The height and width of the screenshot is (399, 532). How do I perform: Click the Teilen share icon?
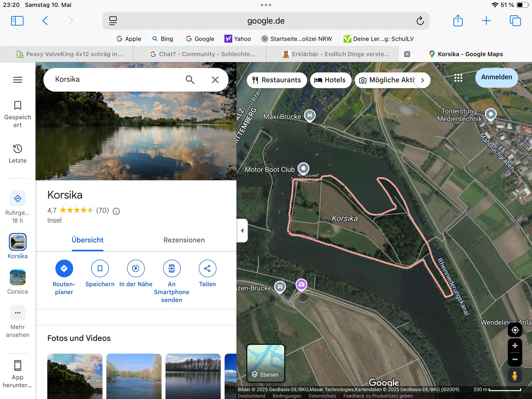pyautogui.click(x=207, y=268)
